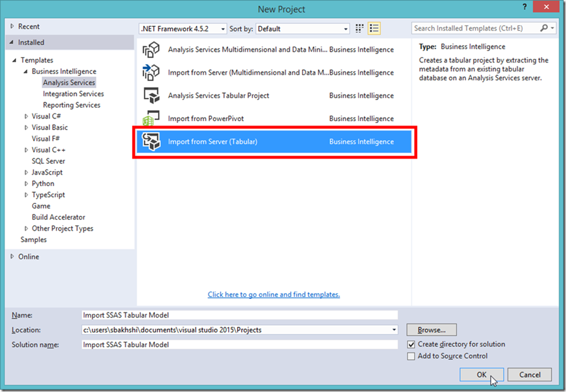566x392 pixels.
Task: Collapse the Templates tree node
Action: coord(14,60)
